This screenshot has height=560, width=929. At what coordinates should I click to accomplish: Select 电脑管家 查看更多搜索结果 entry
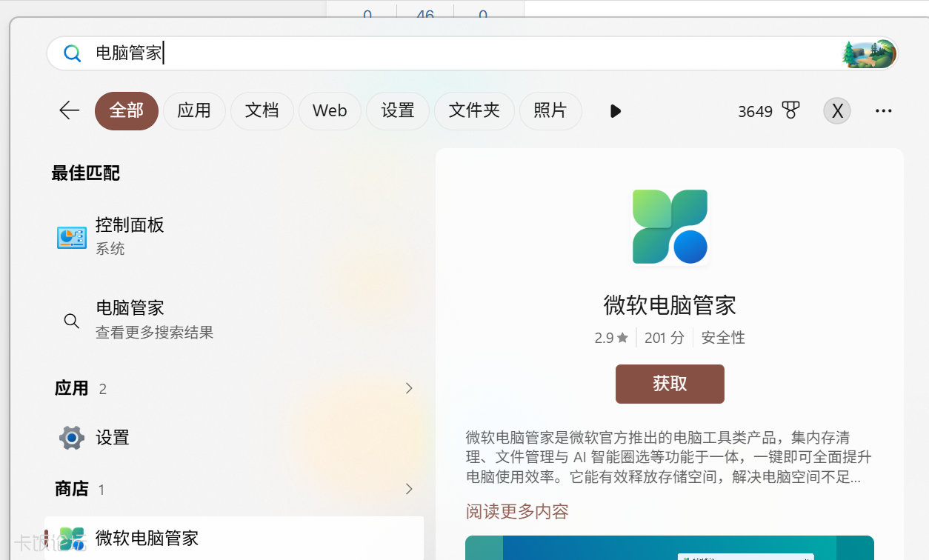click(233, 319)
